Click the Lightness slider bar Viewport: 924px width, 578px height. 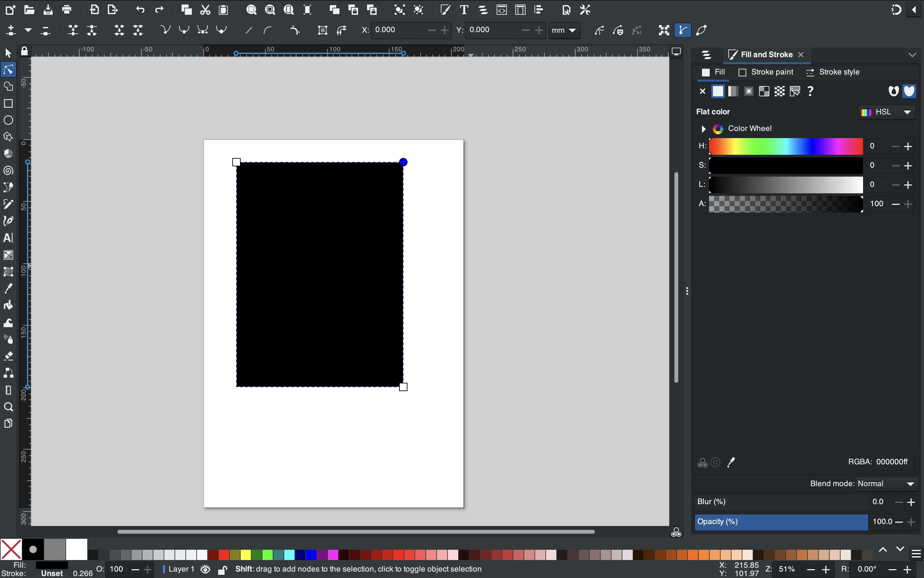(786, 185)
